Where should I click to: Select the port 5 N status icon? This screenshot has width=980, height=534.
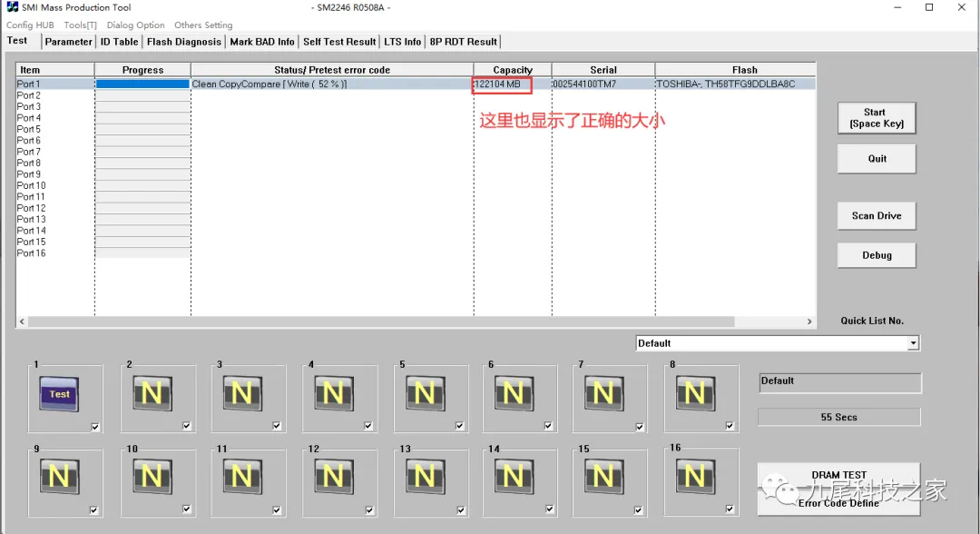425,393
